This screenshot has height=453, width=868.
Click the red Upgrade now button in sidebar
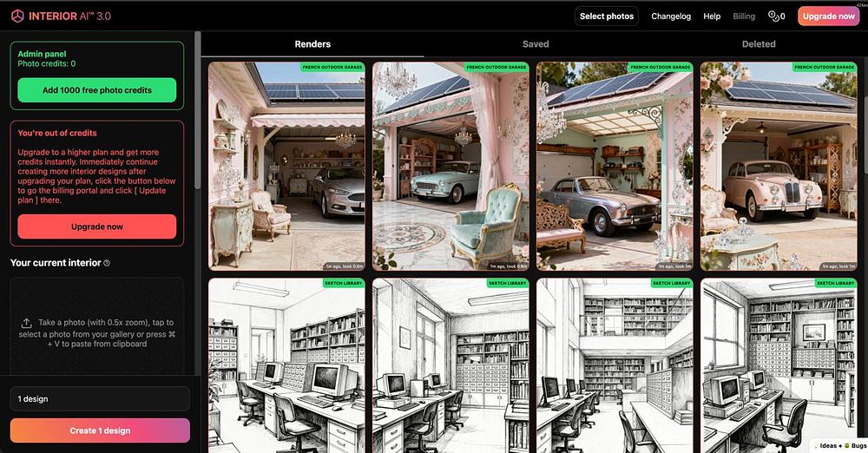97,226
